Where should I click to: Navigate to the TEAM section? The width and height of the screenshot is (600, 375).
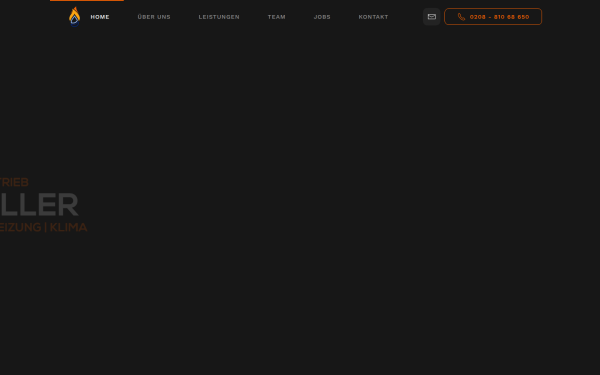pyautogui.click(x=277, y=17)
